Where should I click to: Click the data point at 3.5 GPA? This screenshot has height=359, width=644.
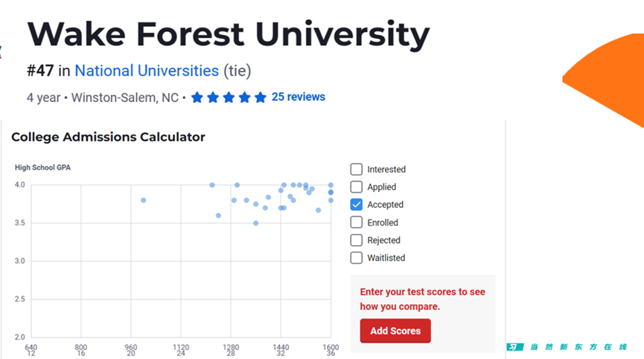[256, 223]
